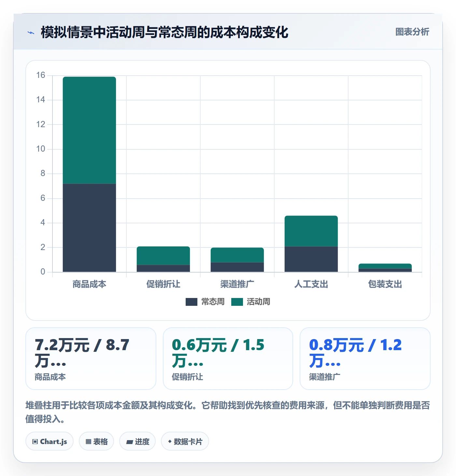Click the 0 y-axis tick label
This screenshot has height=476, width=456.
pos(43,272)
